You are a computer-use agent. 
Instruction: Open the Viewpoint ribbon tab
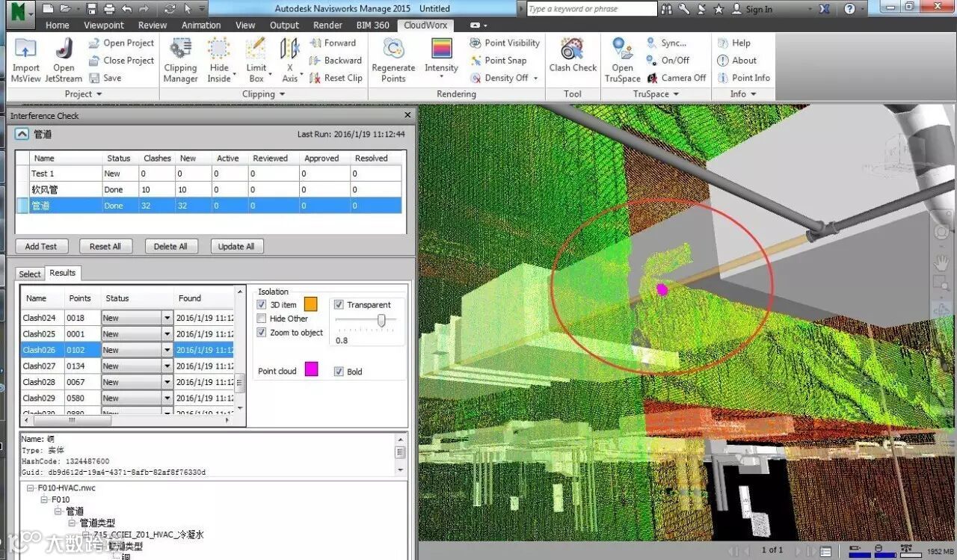(x=104, y=25)
